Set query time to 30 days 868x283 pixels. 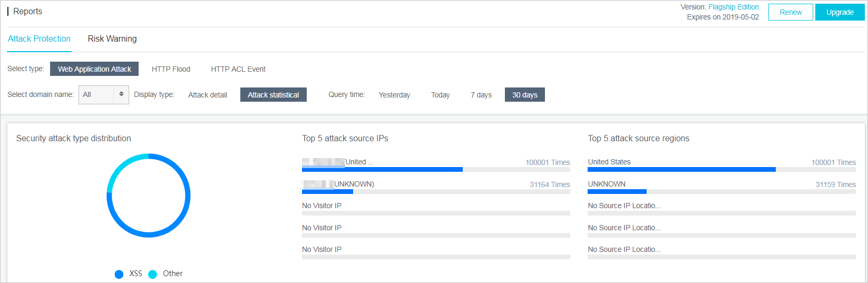[525, 95]
